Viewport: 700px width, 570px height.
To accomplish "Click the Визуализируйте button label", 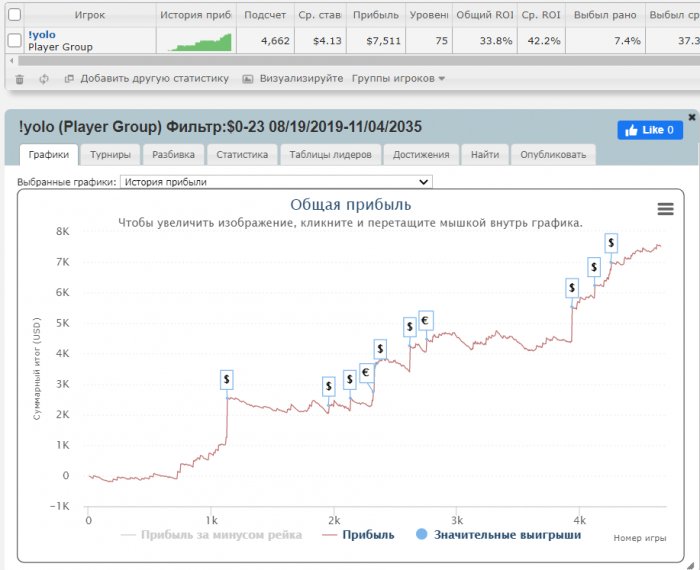I will (x=301, y=79).
